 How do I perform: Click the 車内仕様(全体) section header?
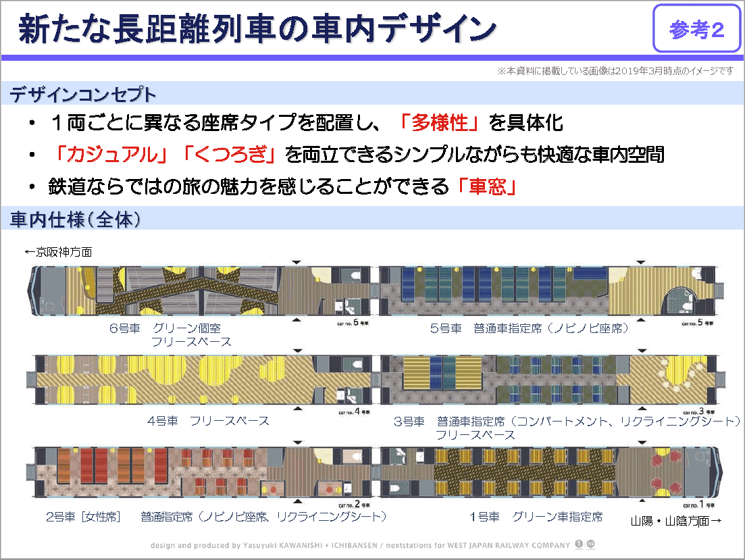(x=75, y=220)
